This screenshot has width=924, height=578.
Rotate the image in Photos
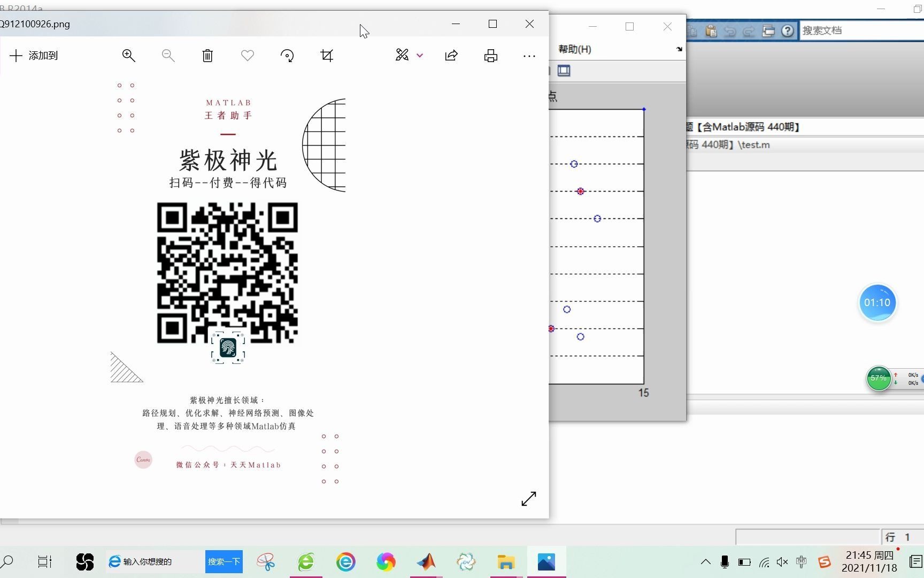(287, 56)
